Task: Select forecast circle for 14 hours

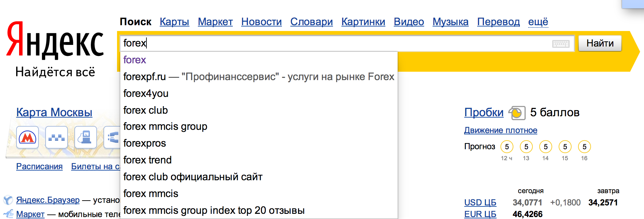Action: (x=546, y=147)
